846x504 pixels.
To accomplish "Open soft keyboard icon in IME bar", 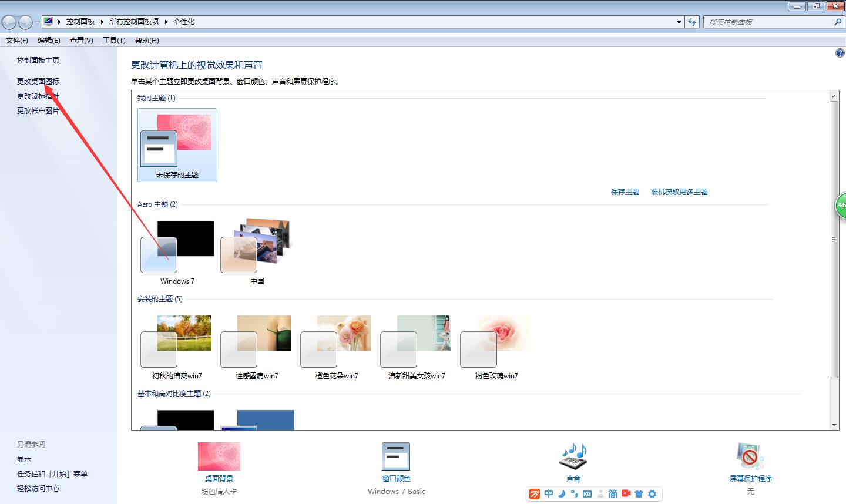I will (x=587, y=494).
